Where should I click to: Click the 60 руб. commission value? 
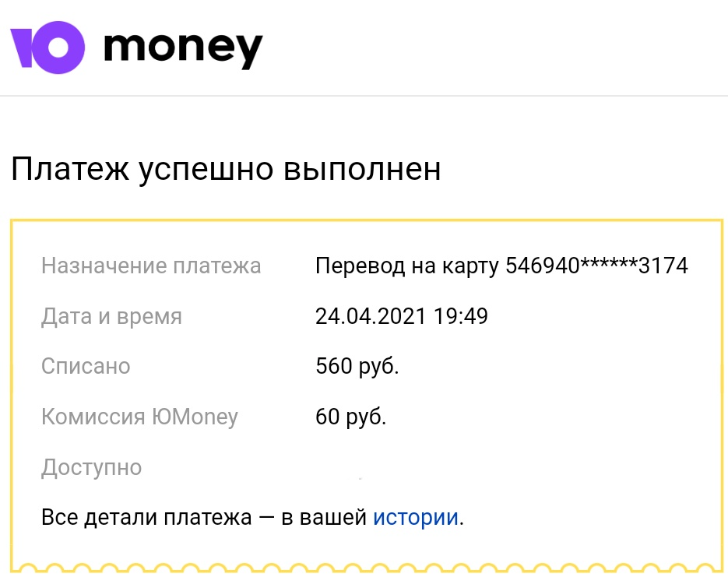coord(350,417)
